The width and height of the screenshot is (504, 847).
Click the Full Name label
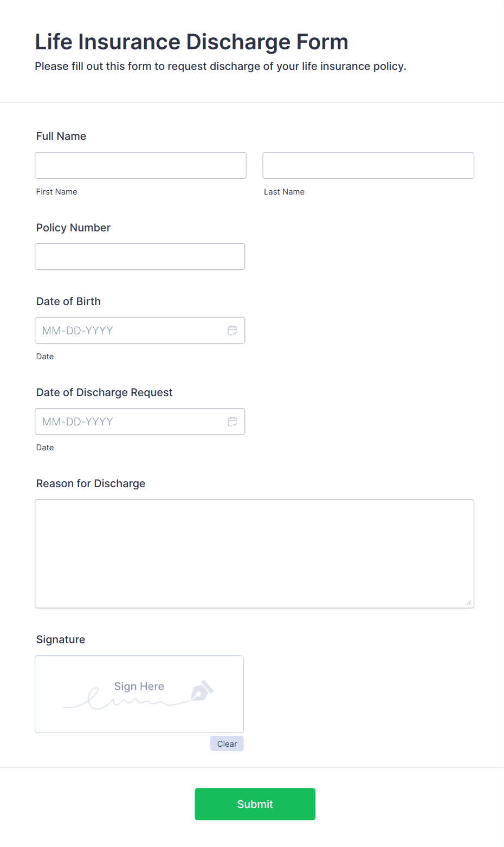(x=61, y=136)
